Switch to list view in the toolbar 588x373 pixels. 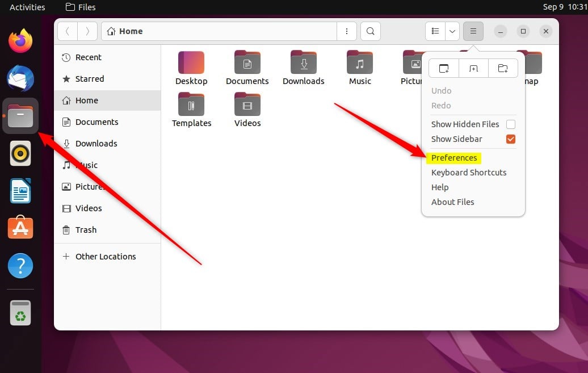tap(435, 31)
